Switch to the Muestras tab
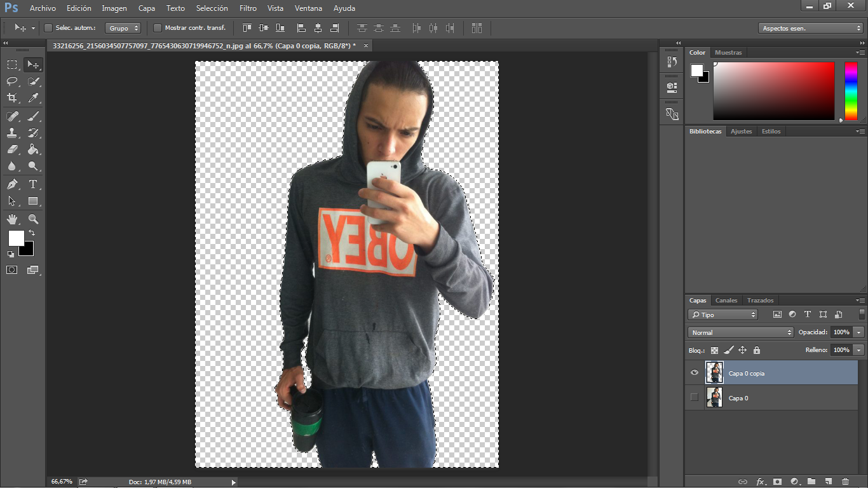The width and height of the screenshot is (868, 488). point(728,53)
